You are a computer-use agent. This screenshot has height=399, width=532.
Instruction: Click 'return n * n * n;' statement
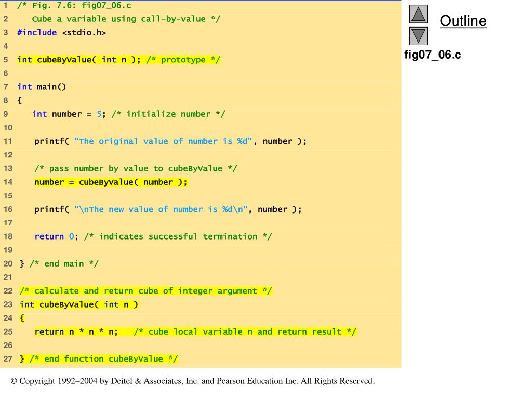tap(76, 331)
